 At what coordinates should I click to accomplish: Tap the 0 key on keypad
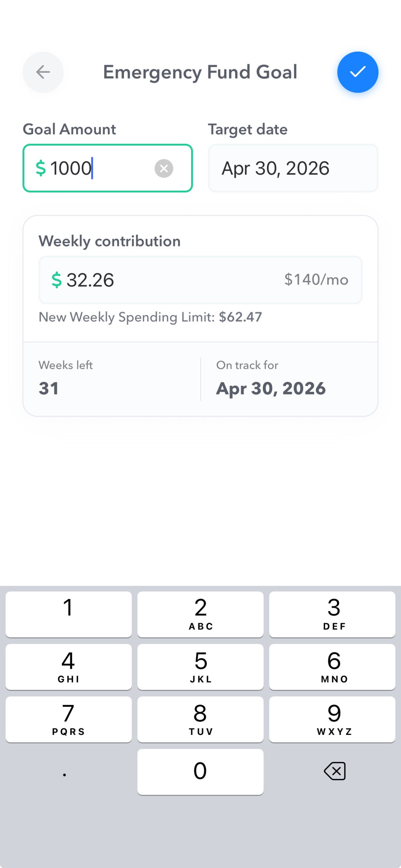pyautogui.click(x=200, y=772)
